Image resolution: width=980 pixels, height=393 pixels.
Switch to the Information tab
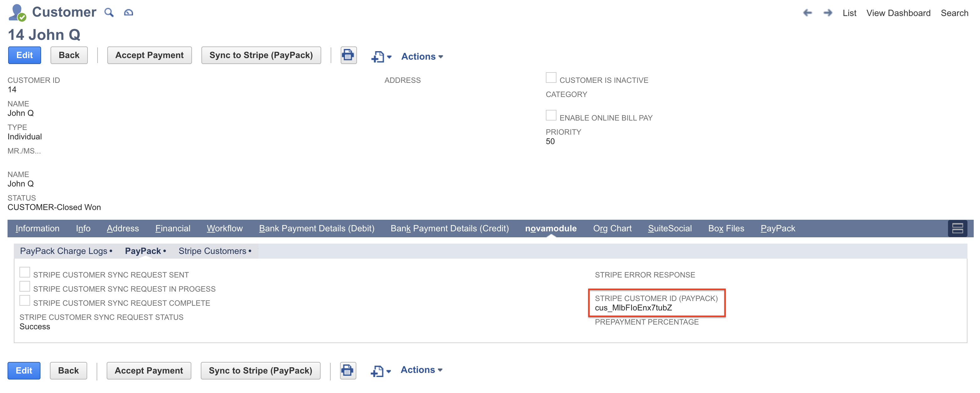[x=37, y=229]
